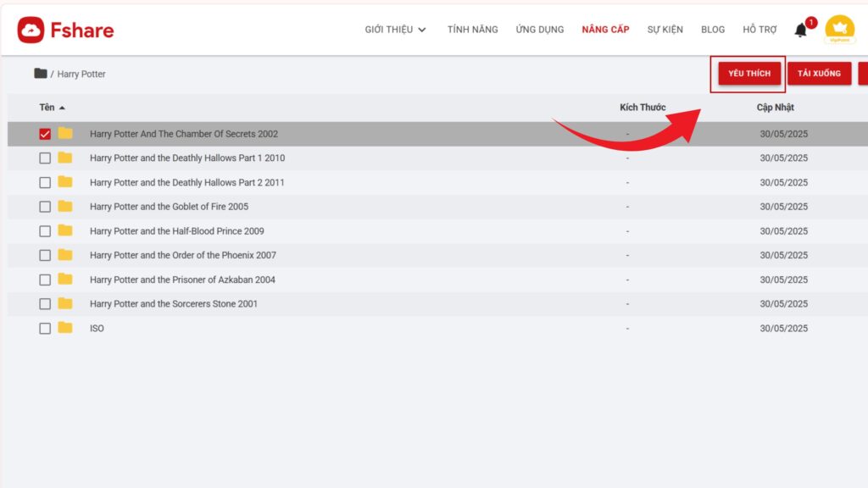The height and width of the screenshot is (488, 868).
Task: Click the Fshare wordmark text
Action: click(82, 30)
